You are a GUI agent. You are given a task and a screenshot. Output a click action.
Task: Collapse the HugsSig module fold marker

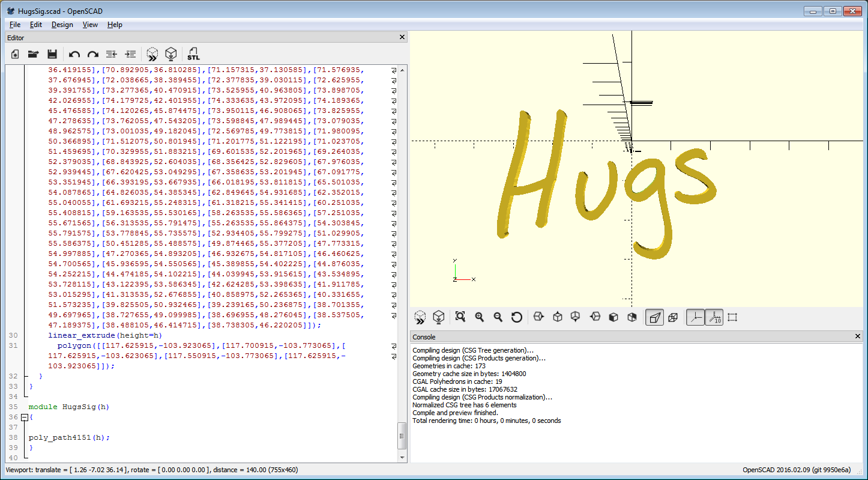pos(24,418)
